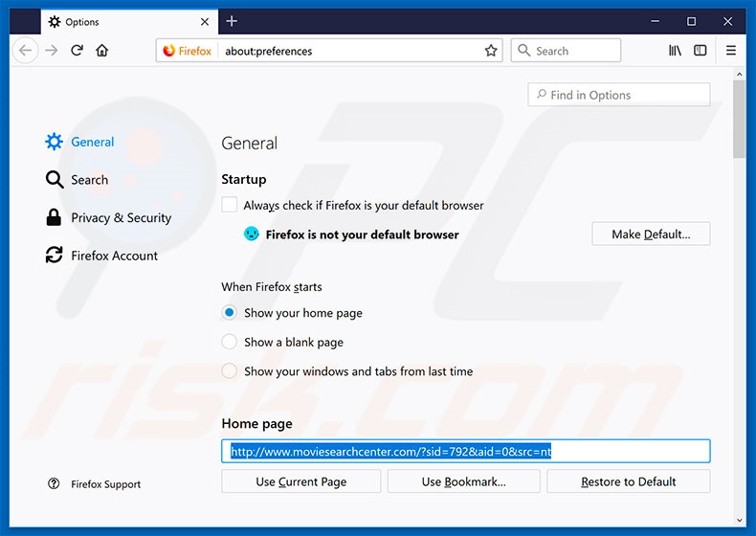
Task: Click the toolbar Search box
Action: [566, 50]
